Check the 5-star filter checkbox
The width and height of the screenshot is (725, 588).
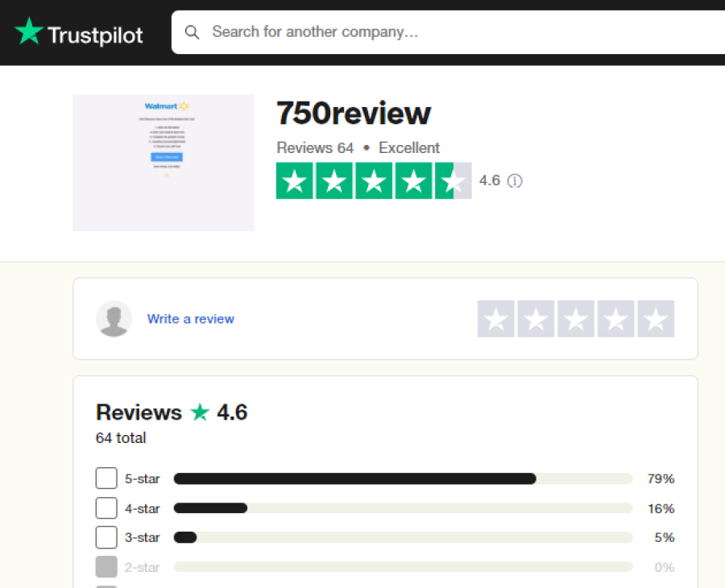pyautogui.click(x=106, y=478)
